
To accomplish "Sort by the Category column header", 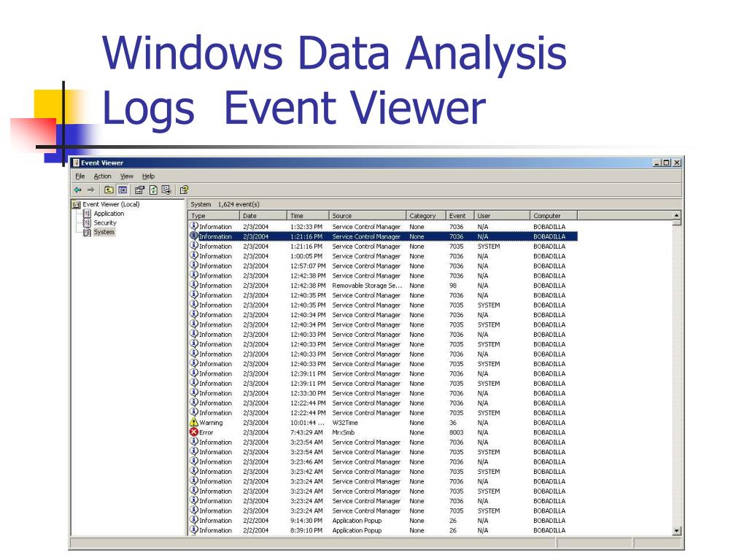I will click(426, 216).
